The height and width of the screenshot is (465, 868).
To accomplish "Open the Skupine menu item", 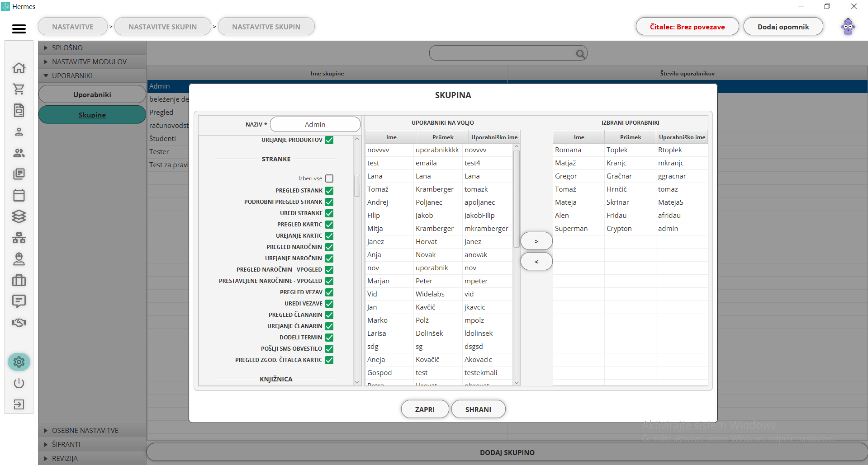I will [92, 115].
